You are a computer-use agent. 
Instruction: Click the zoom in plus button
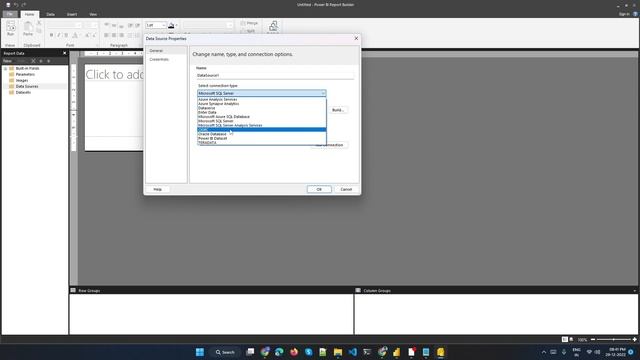point(634,340)
